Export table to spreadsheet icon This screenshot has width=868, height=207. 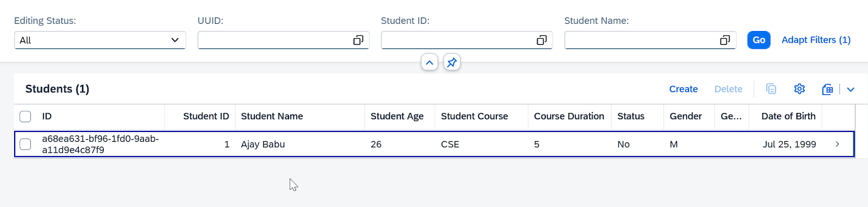(x=827, y=89)
